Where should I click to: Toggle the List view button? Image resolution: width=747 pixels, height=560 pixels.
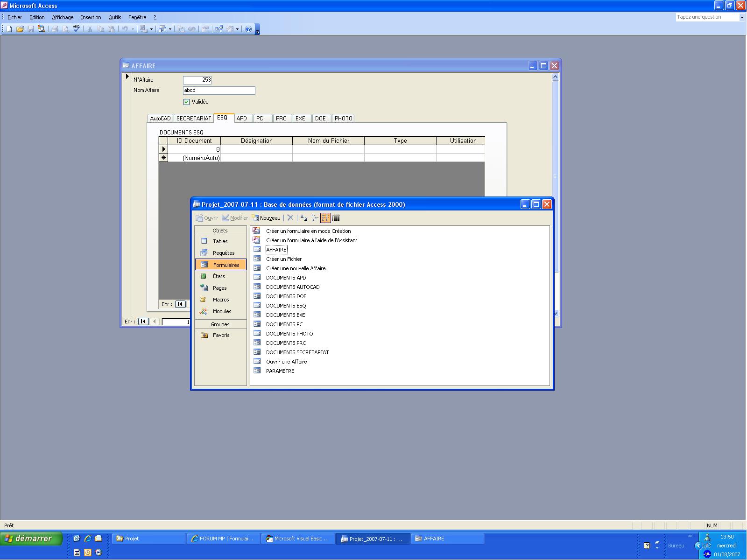[x=325, y=218]
